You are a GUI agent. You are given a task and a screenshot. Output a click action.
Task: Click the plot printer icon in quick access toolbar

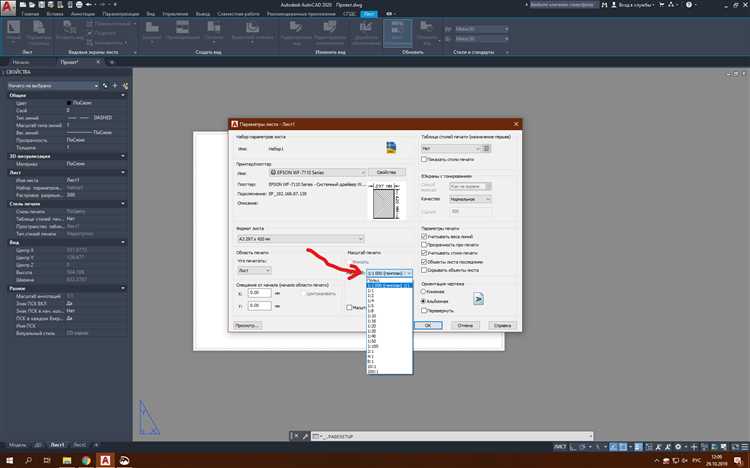click(x=79, y=5)
